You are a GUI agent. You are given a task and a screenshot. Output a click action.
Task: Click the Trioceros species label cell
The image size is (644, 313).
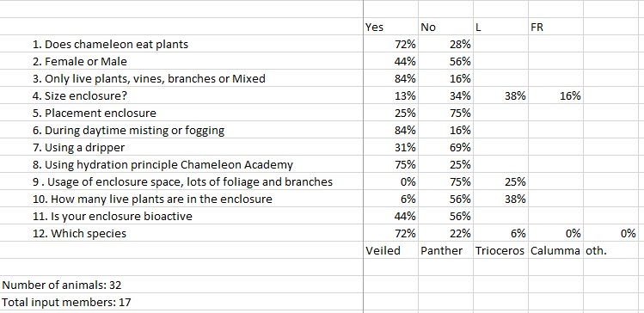pyautogui.click(x=500, y=250)
